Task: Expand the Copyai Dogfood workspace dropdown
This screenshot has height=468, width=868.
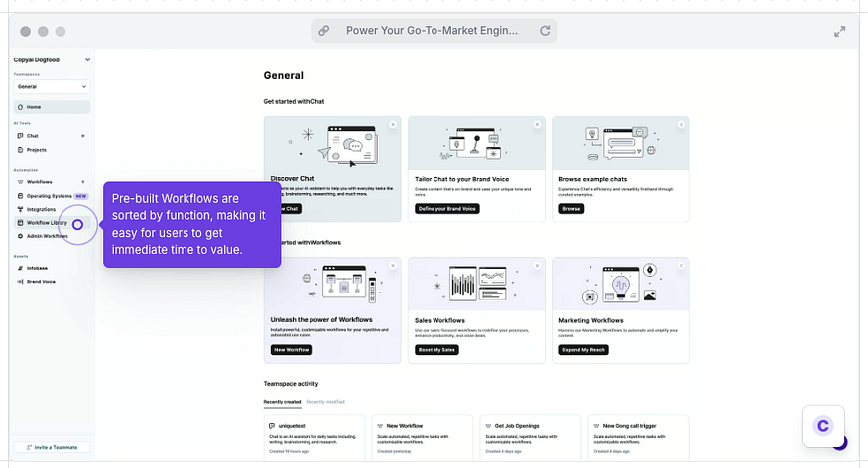Action: pos(52,59)
